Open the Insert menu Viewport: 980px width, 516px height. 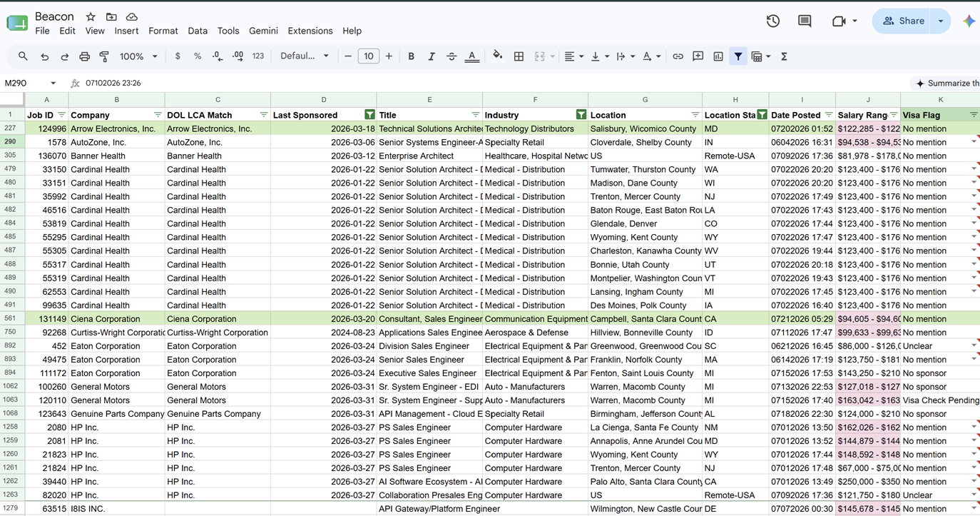(126, 31)
